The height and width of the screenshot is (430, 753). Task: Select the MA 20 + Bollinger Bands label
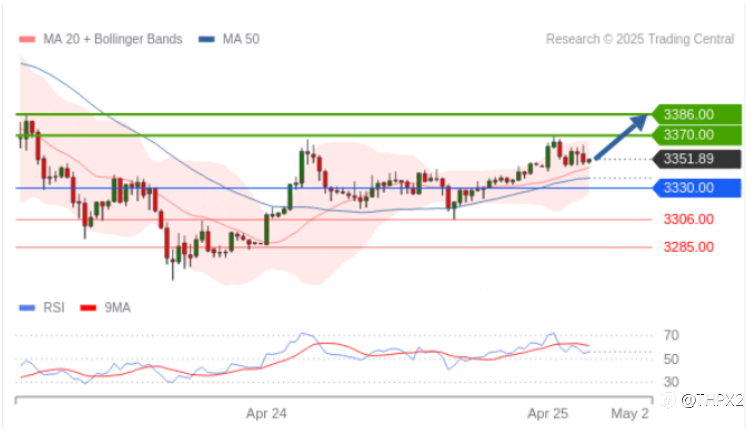point(113,39)
